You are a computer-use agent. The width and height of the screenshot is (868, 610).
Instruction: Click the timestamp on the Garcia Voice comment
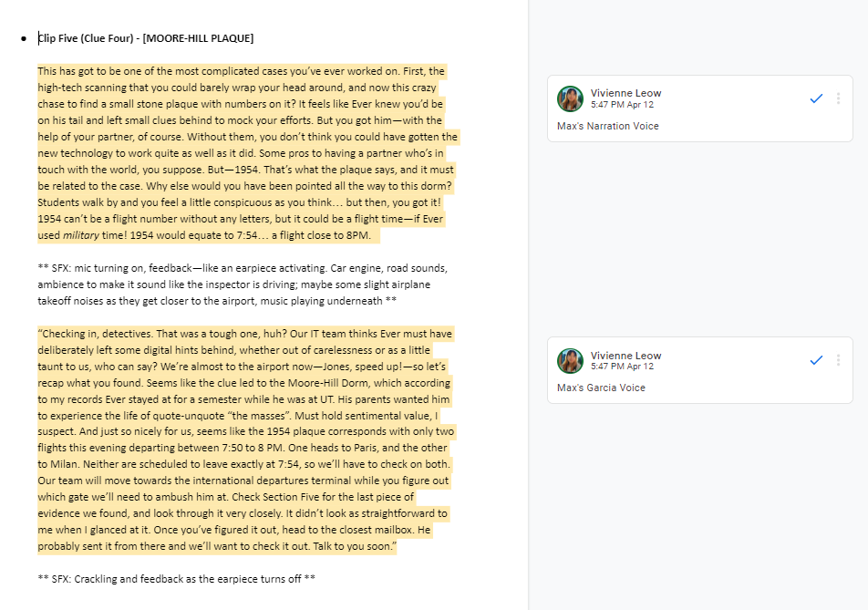coord(623,367)
